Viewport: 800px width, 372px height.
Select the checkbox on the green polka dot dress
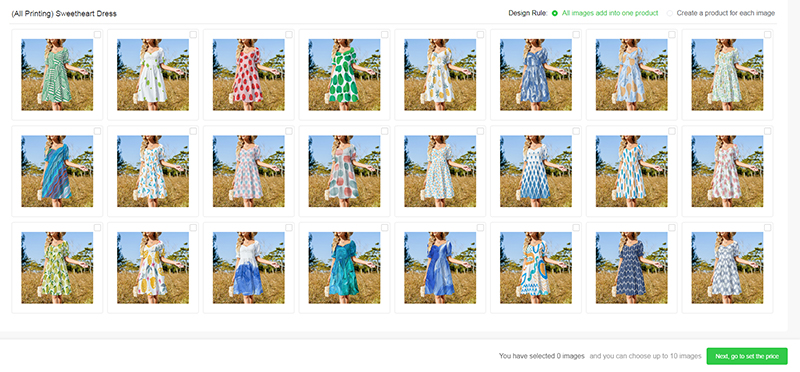[x=385, y=35]
